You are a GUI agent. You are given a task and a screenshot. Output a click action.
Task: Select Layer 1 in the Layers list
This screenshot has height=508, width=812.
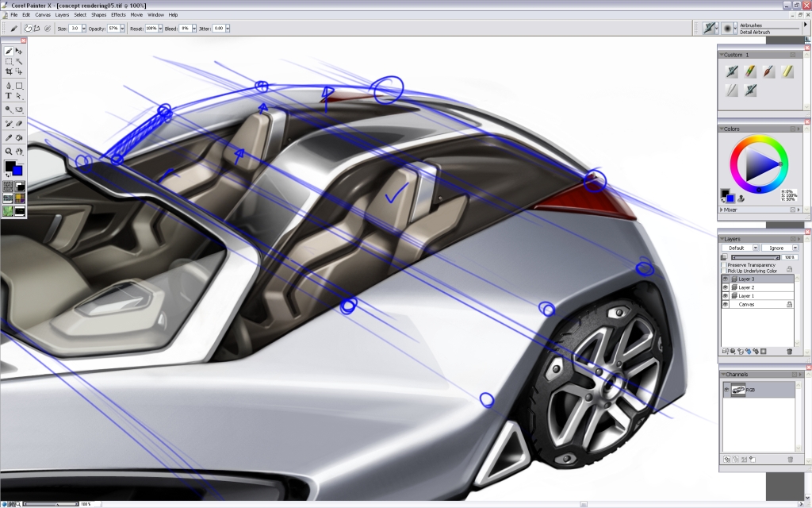(749, 295)
